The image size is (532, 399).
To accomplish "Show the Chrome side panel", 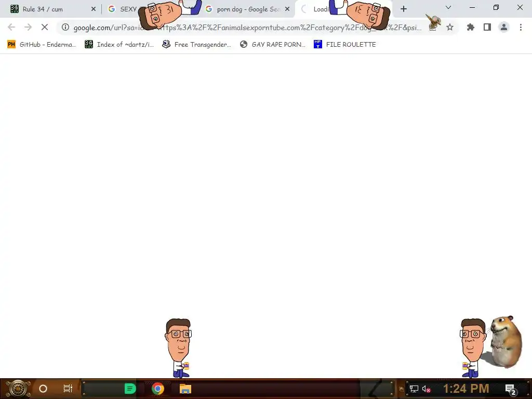I will [487, 27].
